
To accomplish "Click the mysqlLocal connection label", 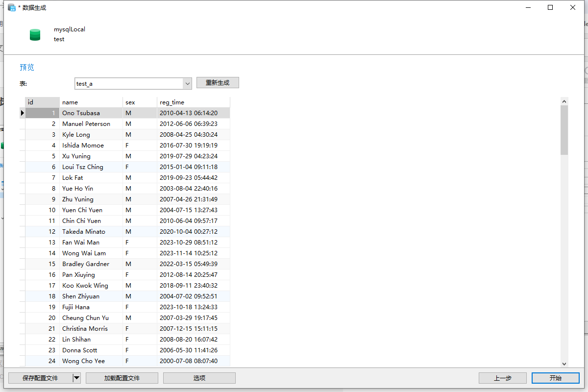I will tap(70, 29).
